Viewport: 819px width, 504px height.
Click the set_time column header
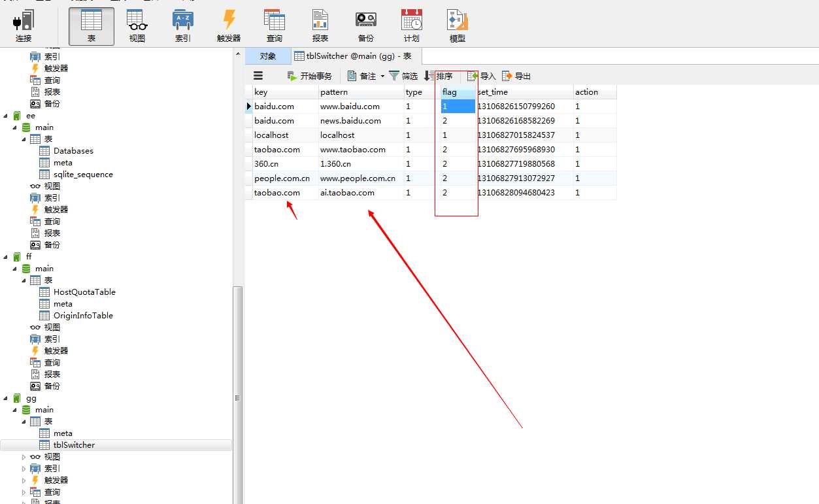525,92
